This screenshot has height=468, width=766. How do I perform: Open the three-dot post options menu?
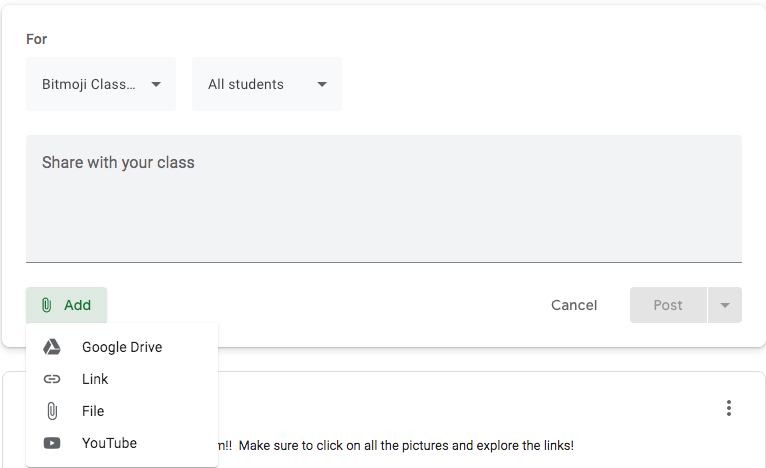(729, 408)
